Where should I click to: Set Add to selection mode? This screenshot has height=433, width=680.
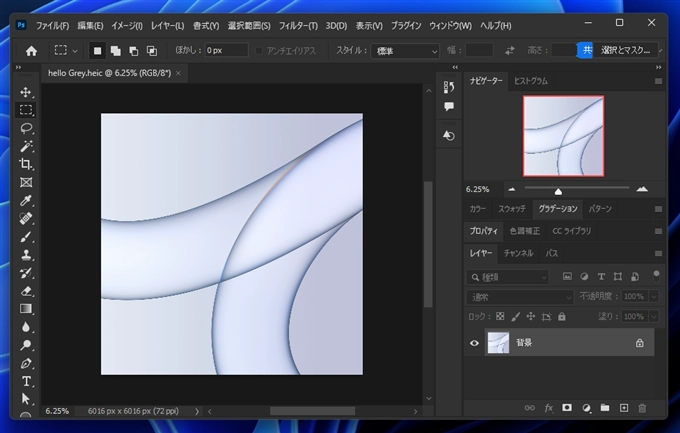point(116,51)
